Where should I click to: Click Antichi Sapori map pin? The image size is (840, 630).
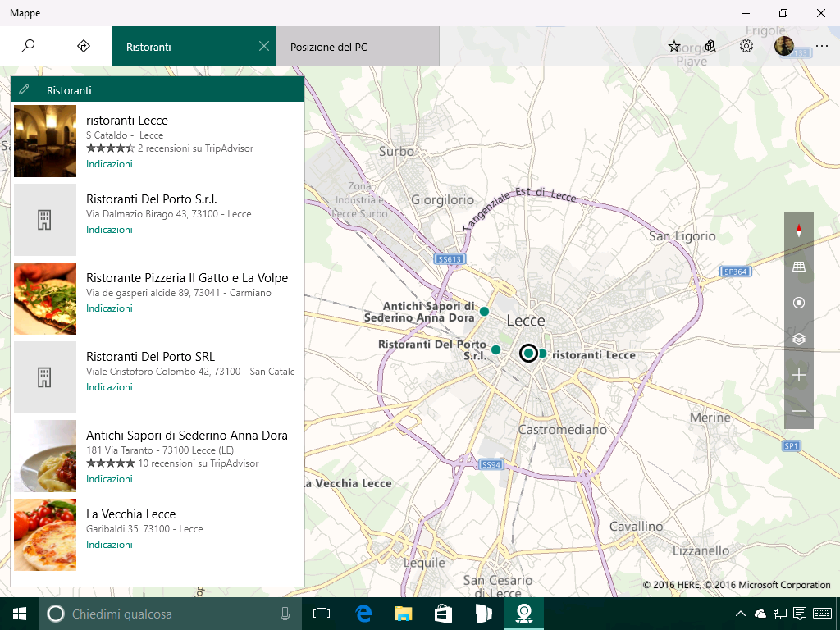click(484, 311)
